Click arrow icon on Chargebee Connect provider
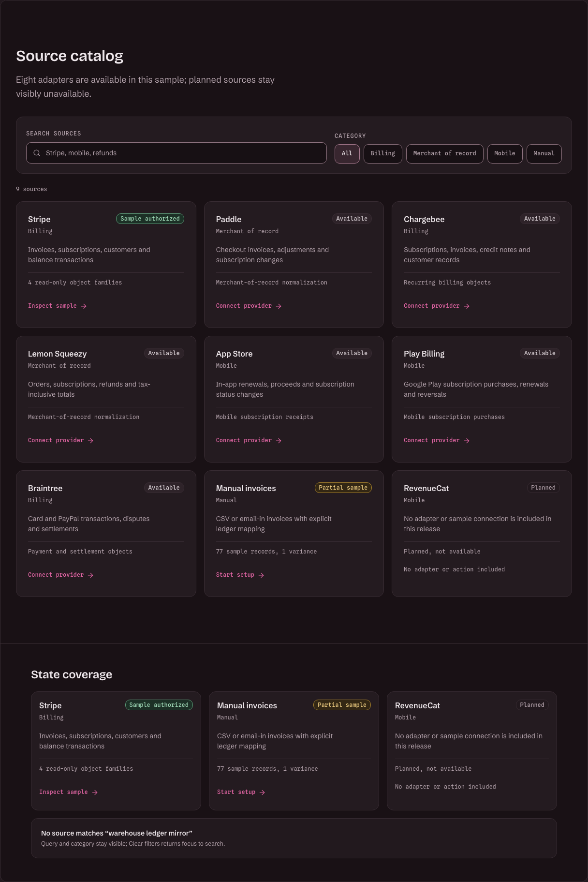The width and height of the screenshot is (588, 882). pyautogui.click(x=467, y=306)
